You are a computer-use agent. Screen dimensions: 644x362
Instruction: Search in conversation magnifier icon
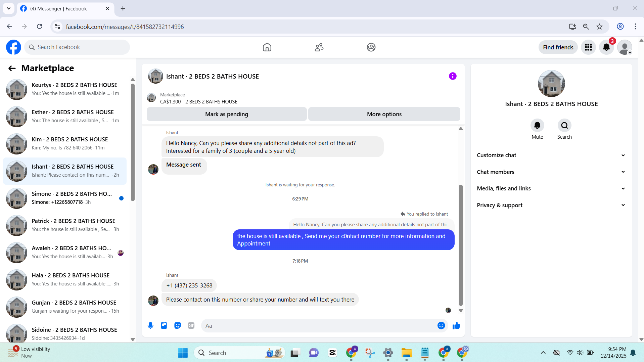[564, 125]
